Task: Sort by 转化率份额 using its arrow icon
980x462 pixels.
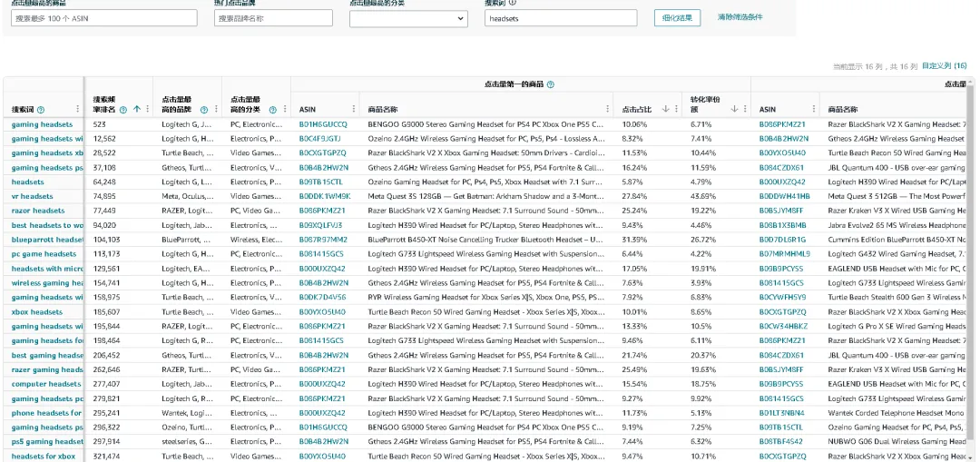Action: (x=733, y=109)
